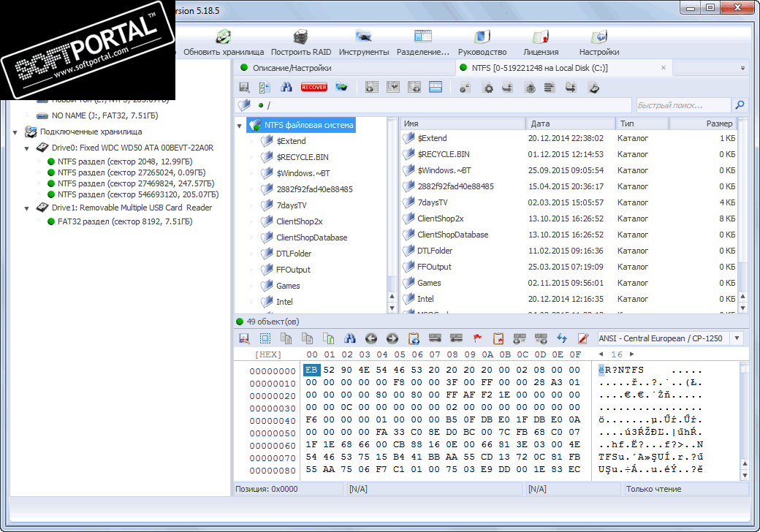Click the red RECOVER icon
The height and width of the screenshot is (532, 760).
[x=313, y=87]
